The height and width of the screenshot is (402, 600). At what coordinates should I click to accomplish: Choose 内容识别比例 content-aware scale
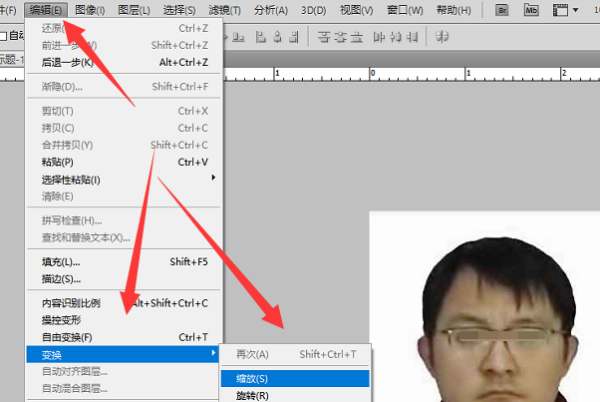(x=123, y=303)
